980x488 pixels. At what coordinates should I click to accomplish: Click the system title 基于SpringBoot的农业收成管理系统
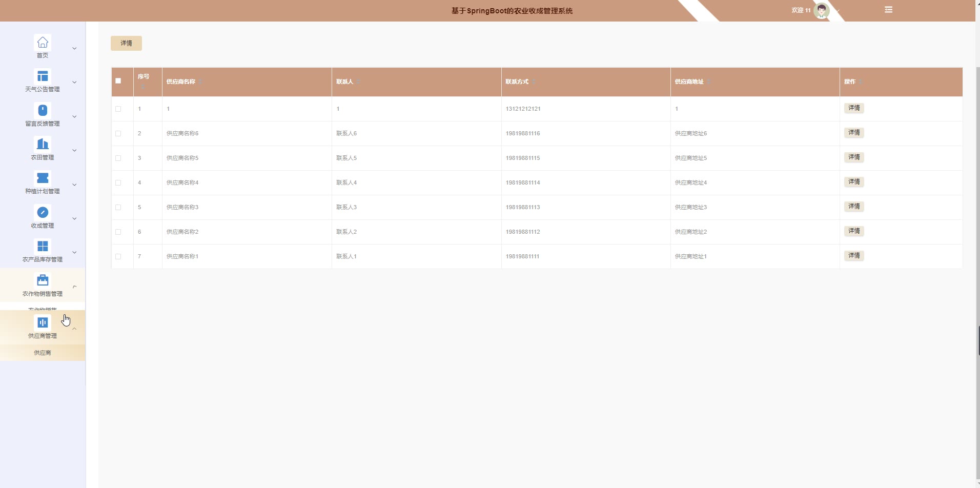[x=512, y=11]
